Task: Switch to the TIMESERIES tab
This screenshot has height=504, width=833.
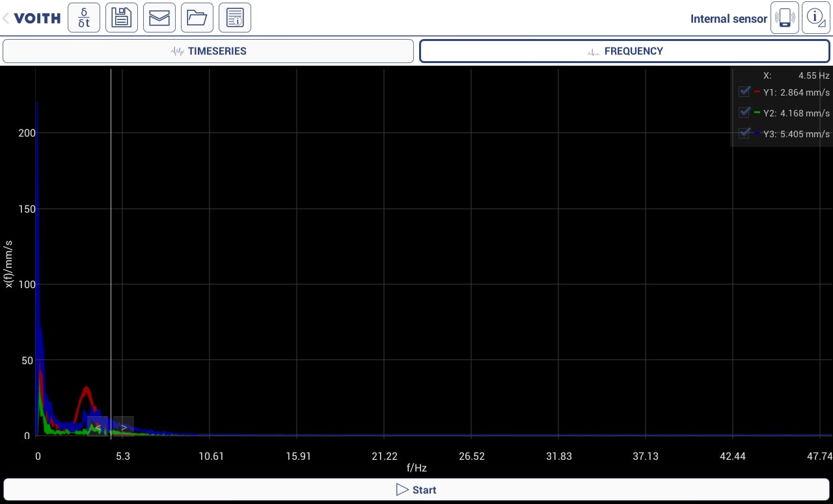Action: 208,51
